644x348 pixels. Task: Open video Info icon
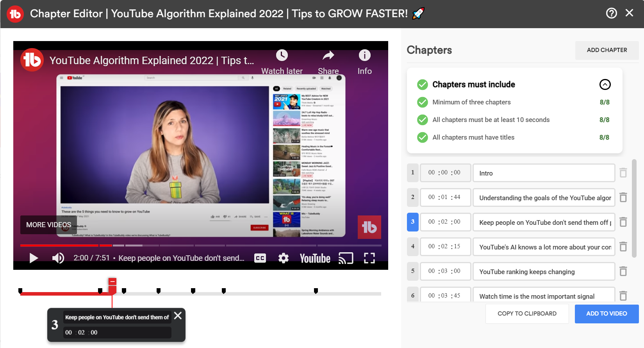[x=364, y=56]
